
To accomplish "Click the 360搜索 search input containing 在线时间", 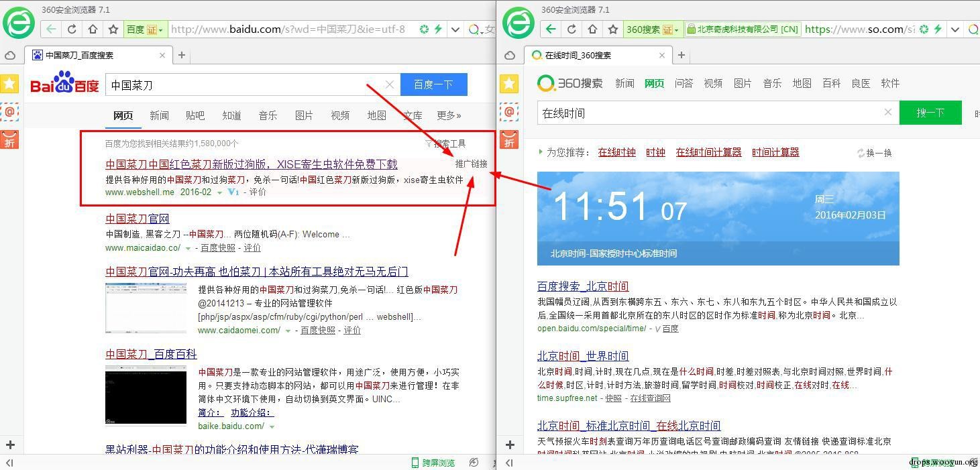I will click(x=711, y=113).
